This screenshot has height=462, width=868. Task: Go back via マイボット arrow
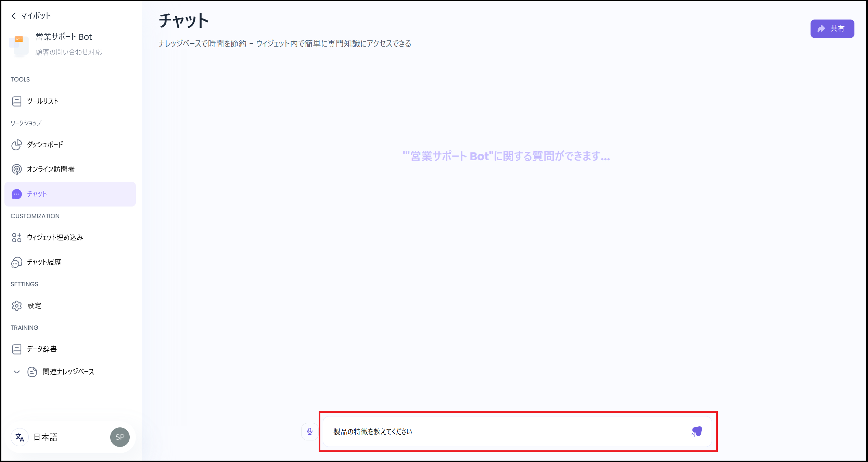(x=14, y=16)
